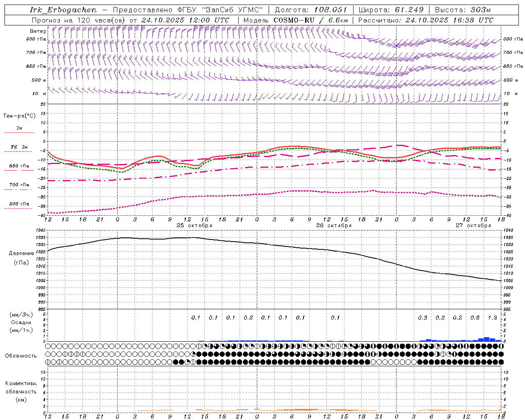
Task: Click the solid 2м temperature legend line
Action: click(19, 132)
